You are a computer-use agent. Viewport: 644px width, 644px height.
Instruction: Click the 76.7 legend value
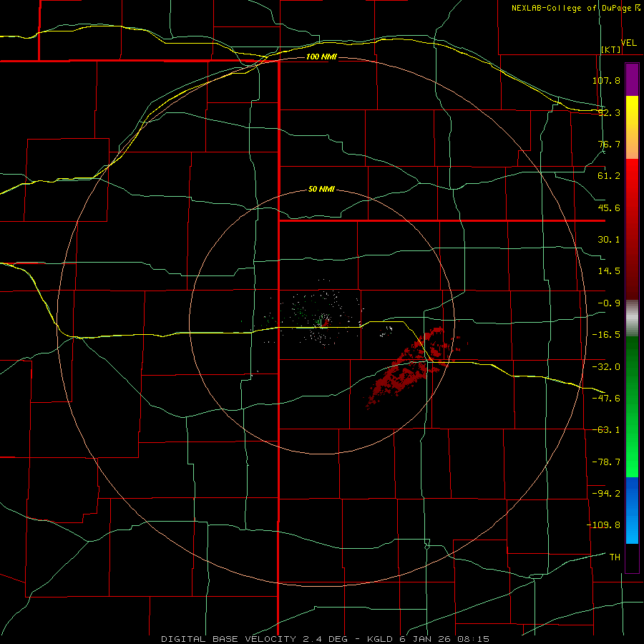pos(609,144)
